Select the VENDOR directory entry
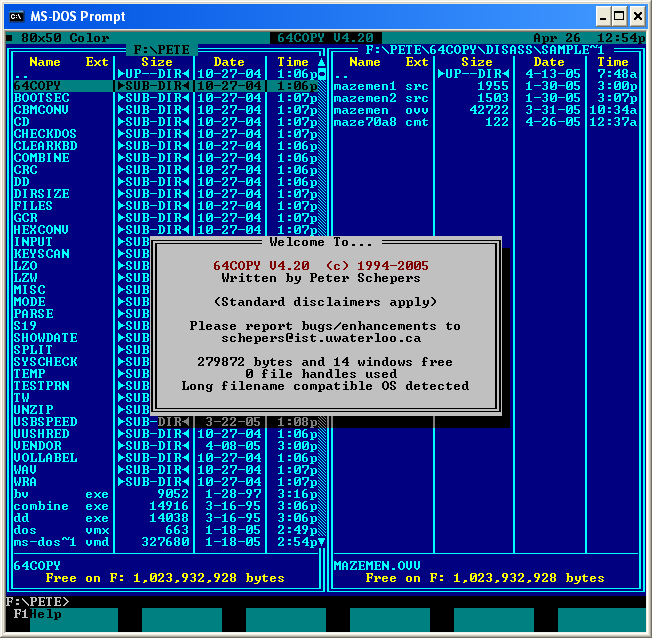The image size is (652, 638). click(x=165, y=446)
